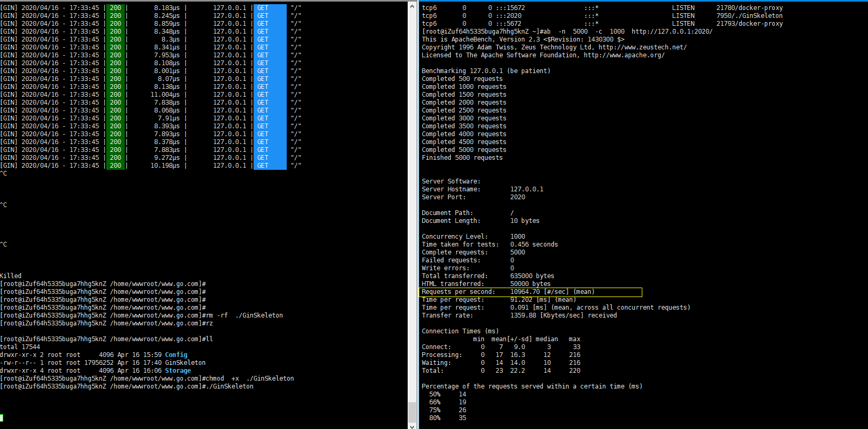Click 'Completed 4500 requests' line

464,142
